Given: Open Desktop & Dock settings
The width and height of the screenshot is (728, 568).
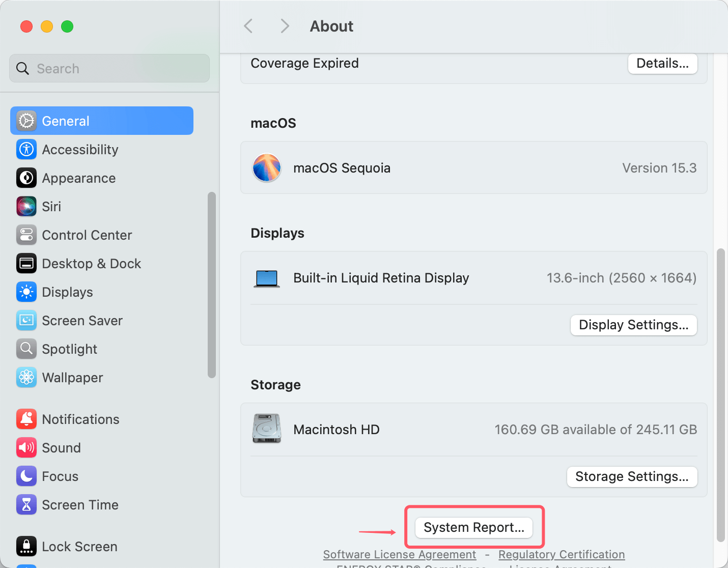Looking at the screenshot, I should [x=26, y=263].
